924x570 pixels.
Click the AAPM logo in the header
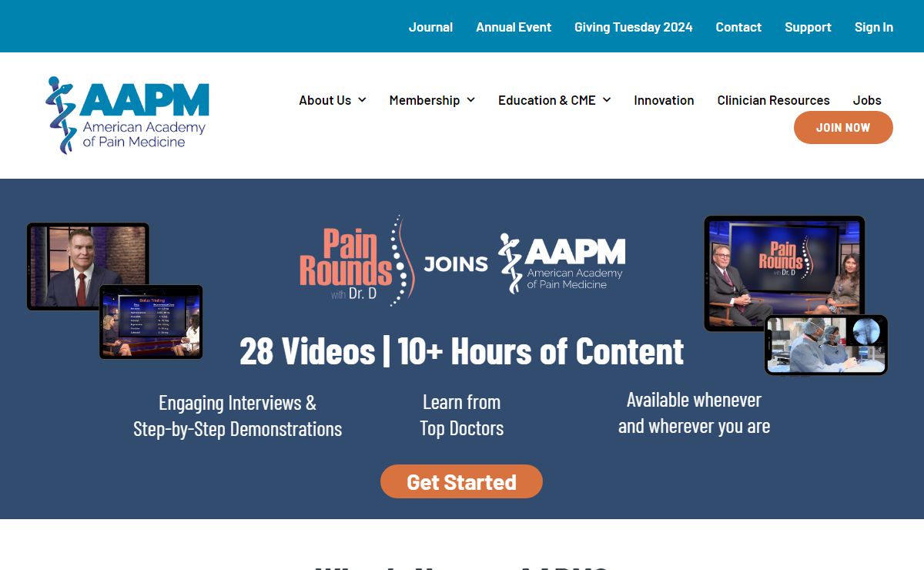click(x=128, y=116)
